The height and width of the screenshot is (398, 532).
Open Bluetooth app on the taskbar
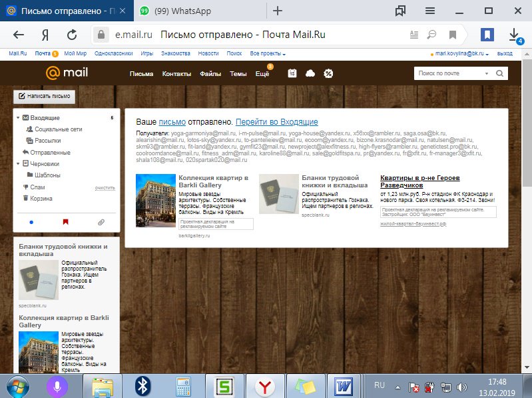(143, 387)
